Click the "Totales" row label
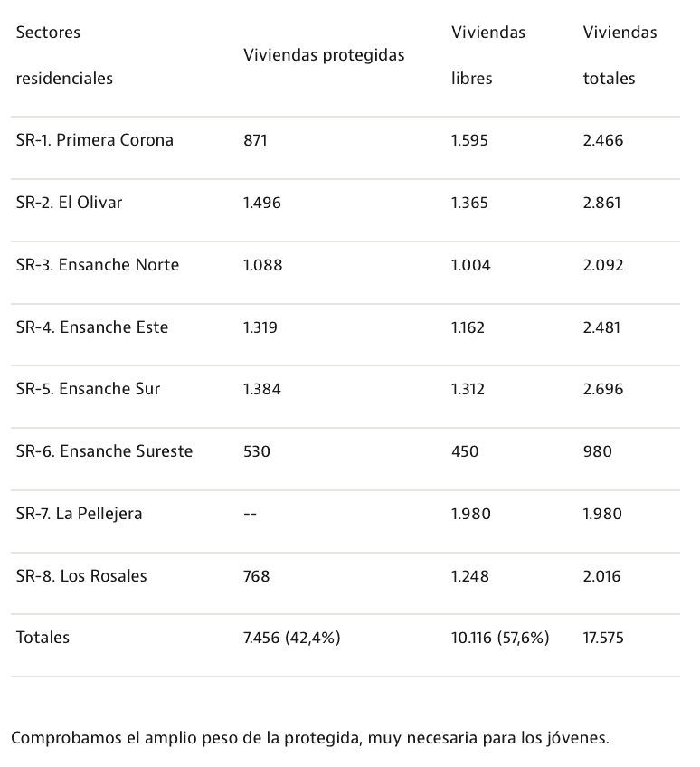 click(43, 638)
